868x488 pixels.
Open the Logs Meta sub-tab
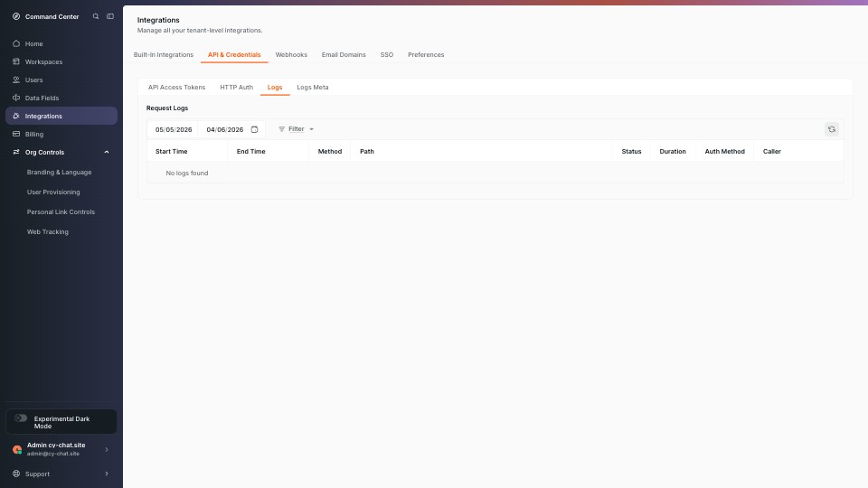(313, 88)
